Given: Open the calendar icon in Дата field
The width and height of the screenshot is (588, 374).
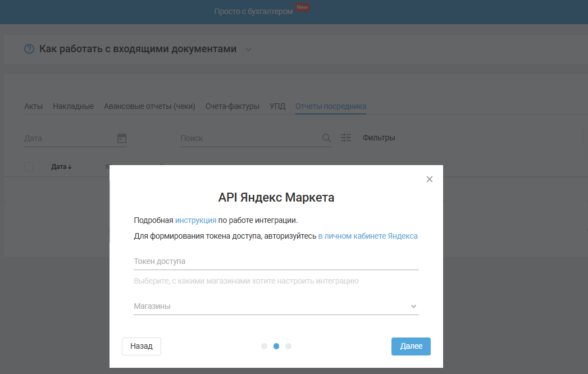Looking at the screenshot, I should point(121,138).
